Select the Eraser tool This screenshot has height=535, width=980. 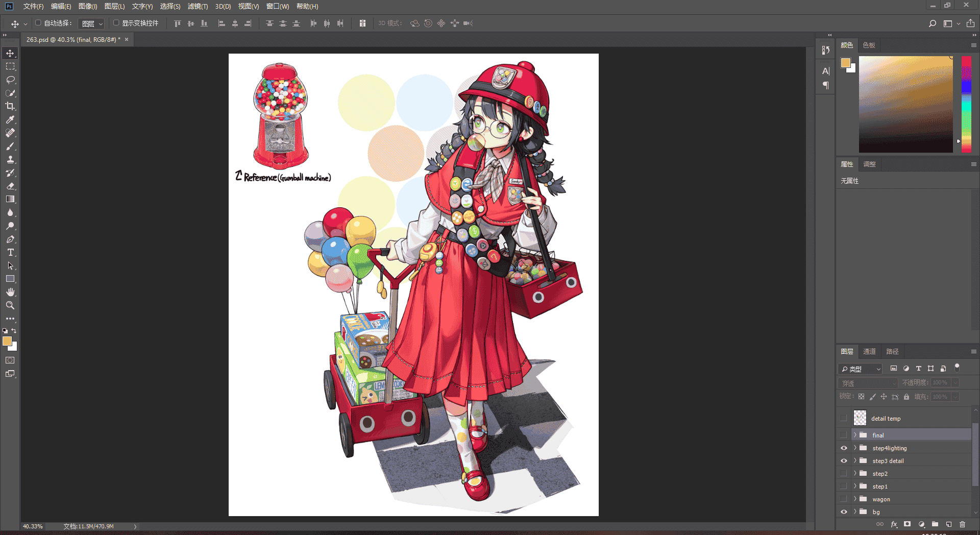(10, 186)
